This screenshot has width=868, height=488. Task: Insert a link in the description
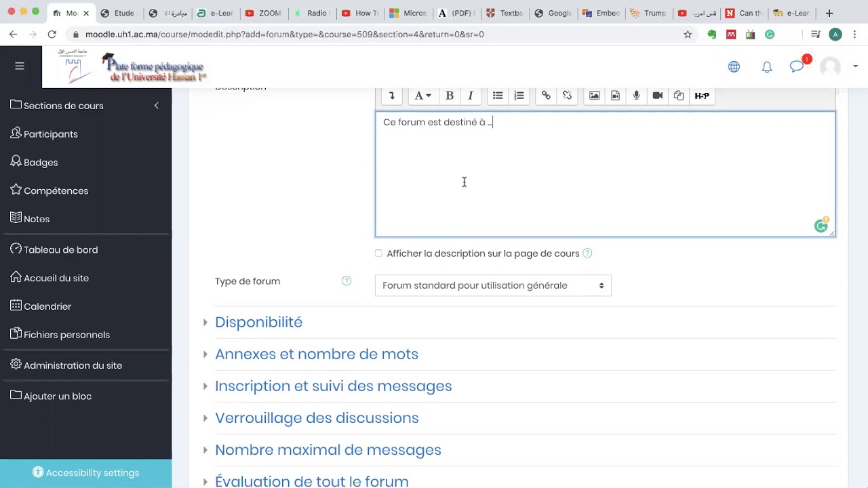(546, 96)
